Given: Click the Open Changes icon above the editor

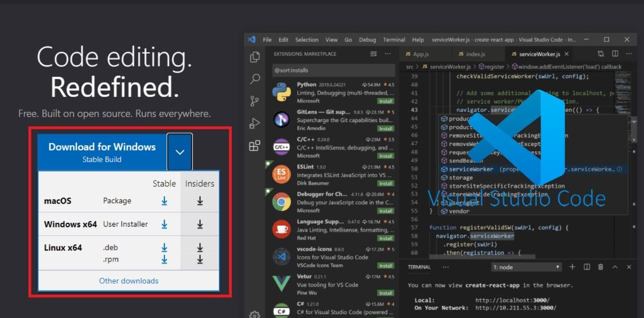Looking at the screenshot, I should [601, 54].
